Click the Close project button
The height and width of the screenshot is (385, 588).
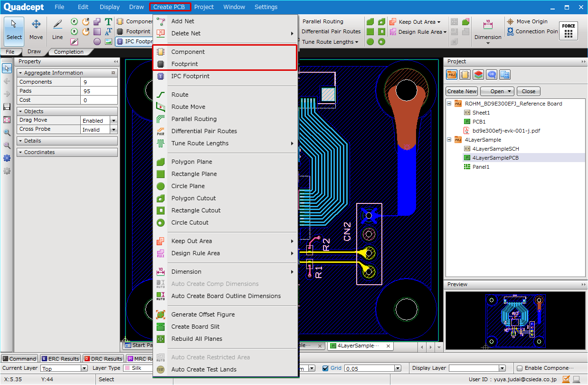coord(528,91)
